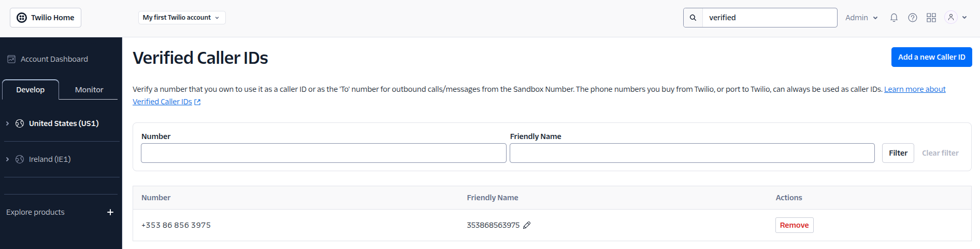Viewport: 980px width, 249px height.
Task: Open the help question mark icon
Action: coord(913,18)
